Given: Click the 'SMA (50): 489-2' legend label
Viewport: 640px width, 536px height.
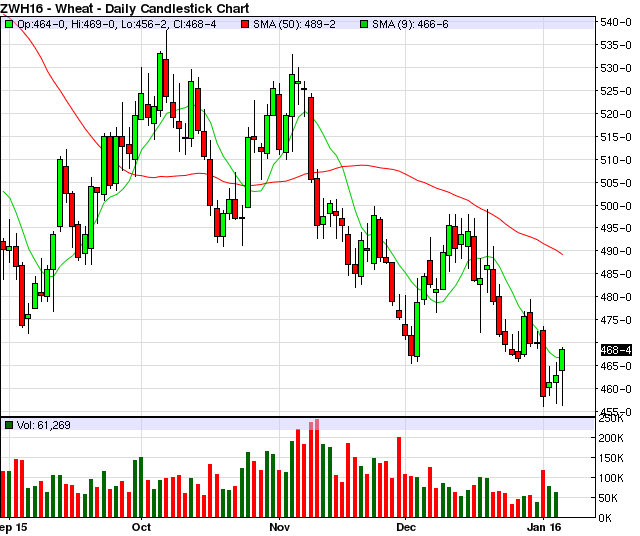Looking at the screenshot, I should point(294,24).
